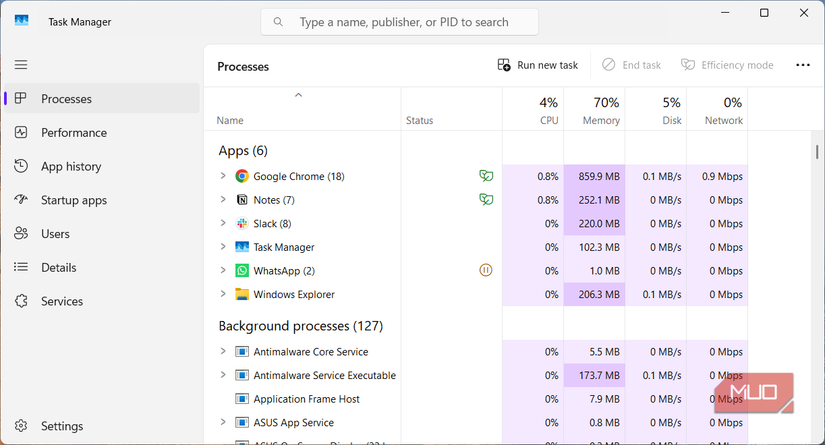
Task: Click Application Frame Host process icon
Action: click(x=242, y=399)
